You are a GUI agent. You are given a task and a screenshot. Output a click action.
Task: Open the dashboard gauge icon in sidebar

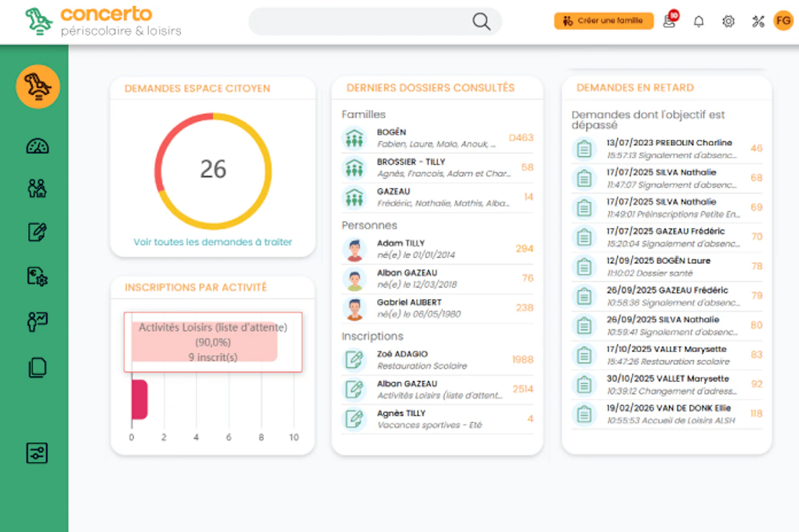37,146
